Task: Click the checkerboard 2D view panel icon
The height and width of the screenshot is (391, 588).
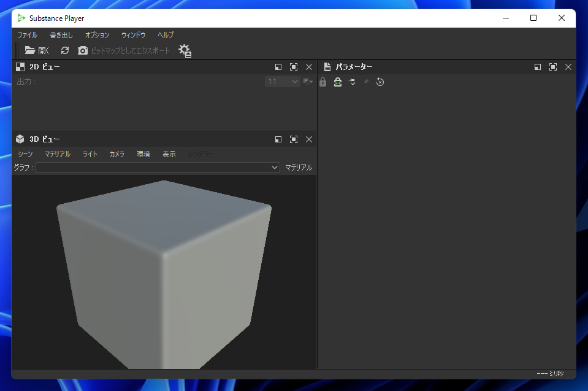Action: 20,67
